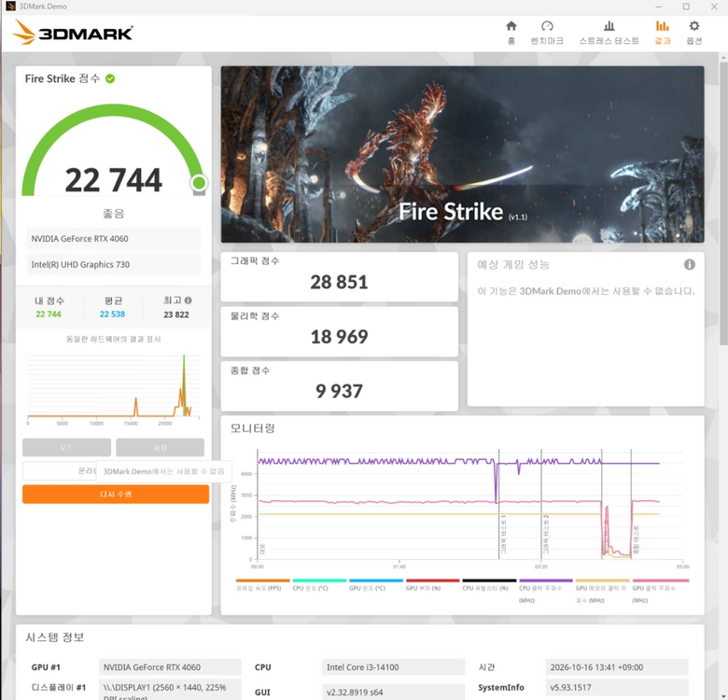Click the 내 점수 value 22 744
Image resolution: width=728 pixels, height=700 pixels.
pos(49,315)
